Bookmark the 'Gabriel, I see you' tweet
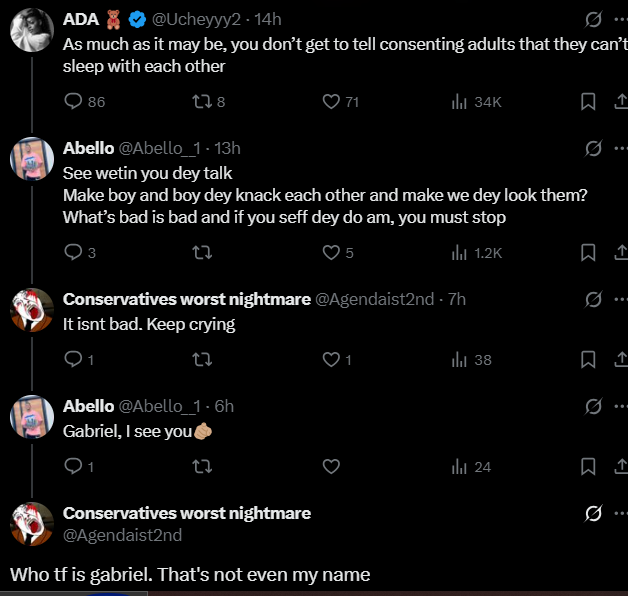This screenshot has height=596, width=628. click(589, 466)
